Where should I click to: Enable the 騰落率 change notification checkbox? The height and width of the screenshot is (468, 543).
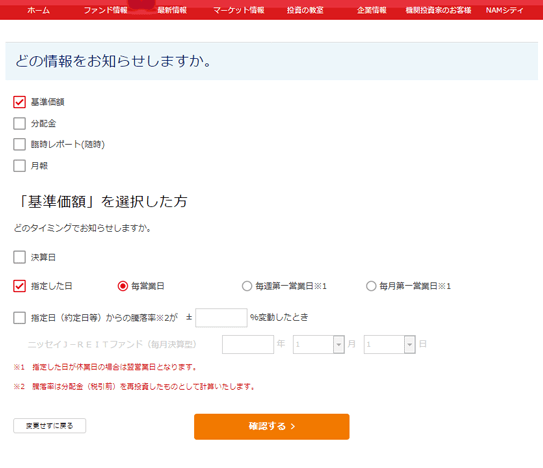[x=19, y=318]
